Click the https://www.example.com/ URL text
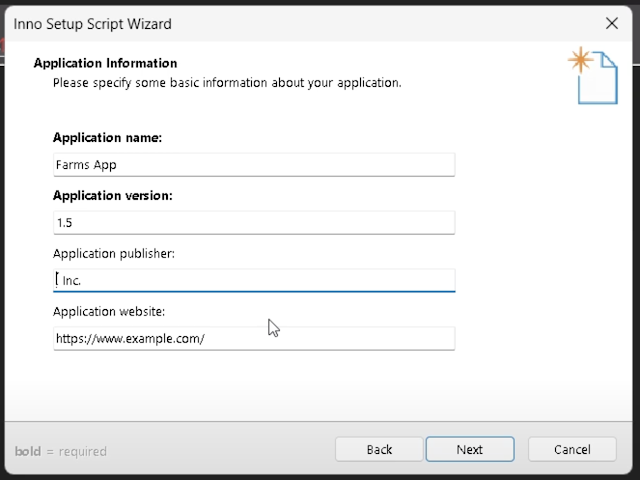Image resolution: width=640 pixels, height=480 pixels. 130,339
